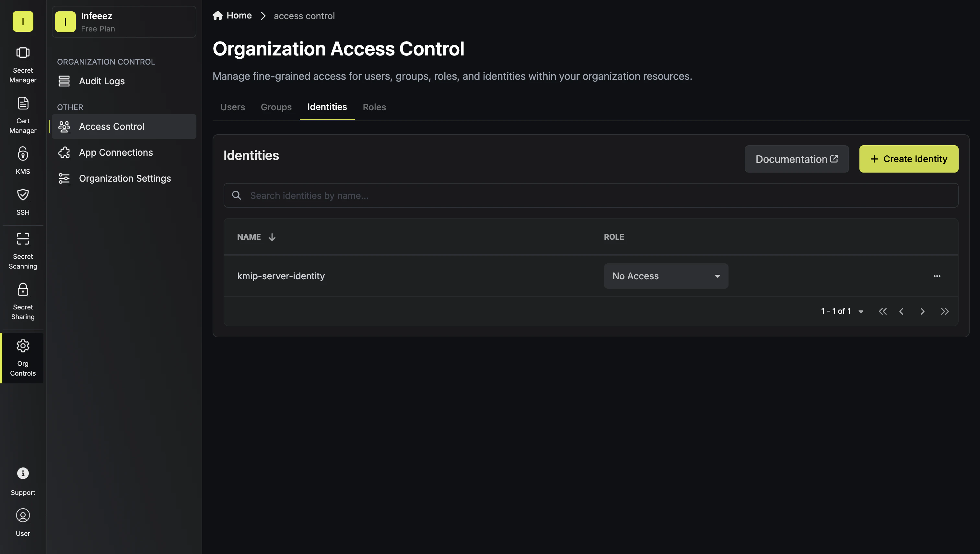Switch to the Users tab
The height and width of the screenshot is (554, 980).
pyautogui.click(x=232, y=107)
